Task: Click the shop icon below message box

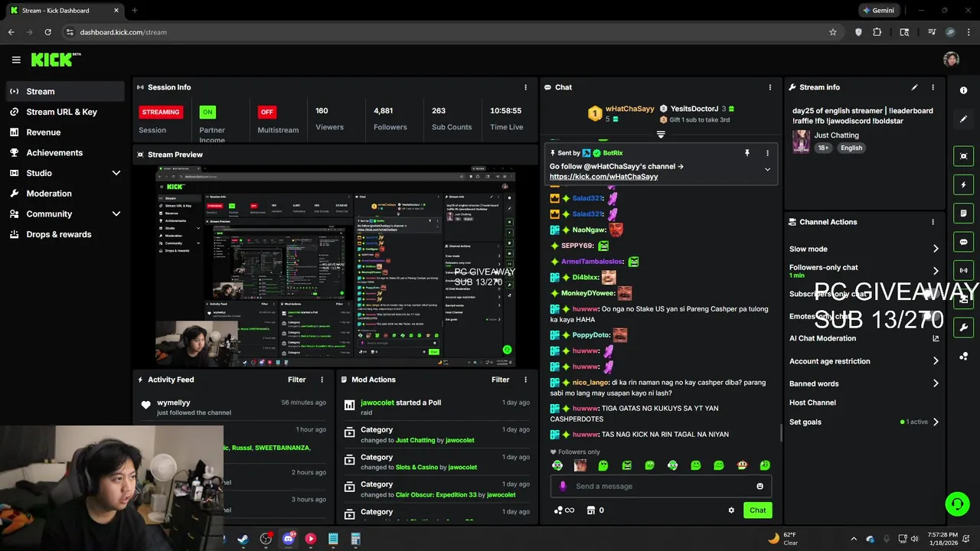Action: coord(590,510)
